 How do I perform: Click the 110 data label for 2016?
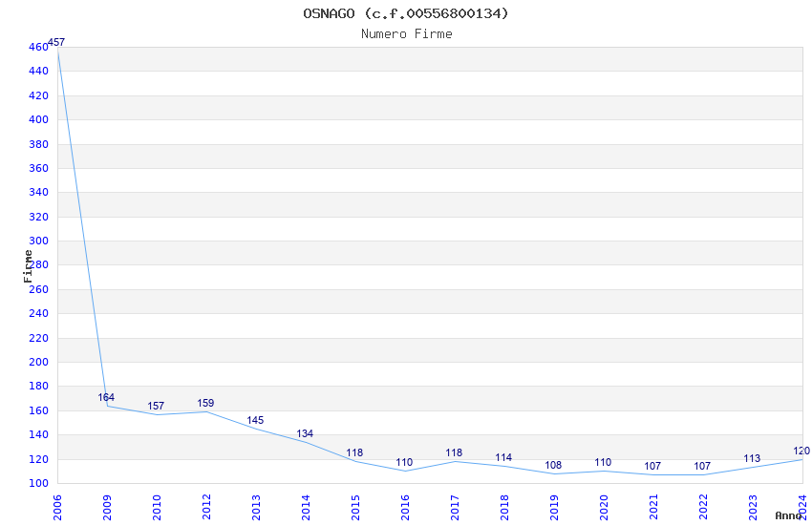coord(404,462)
